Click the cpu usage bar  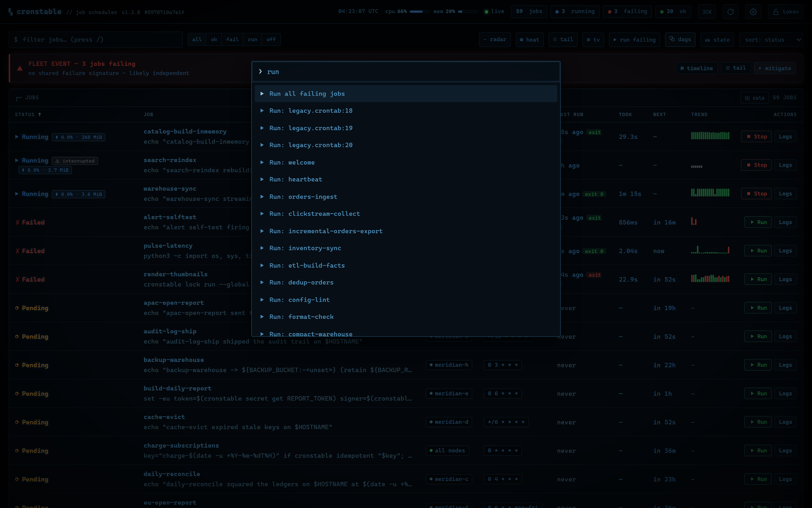[x=419, y=12]
